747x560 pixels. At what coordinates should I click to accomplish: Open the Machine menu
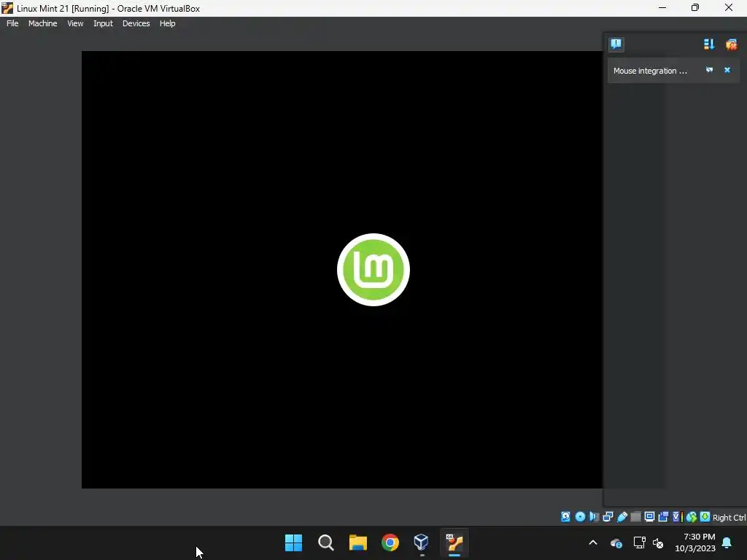[x=42, y=23]
